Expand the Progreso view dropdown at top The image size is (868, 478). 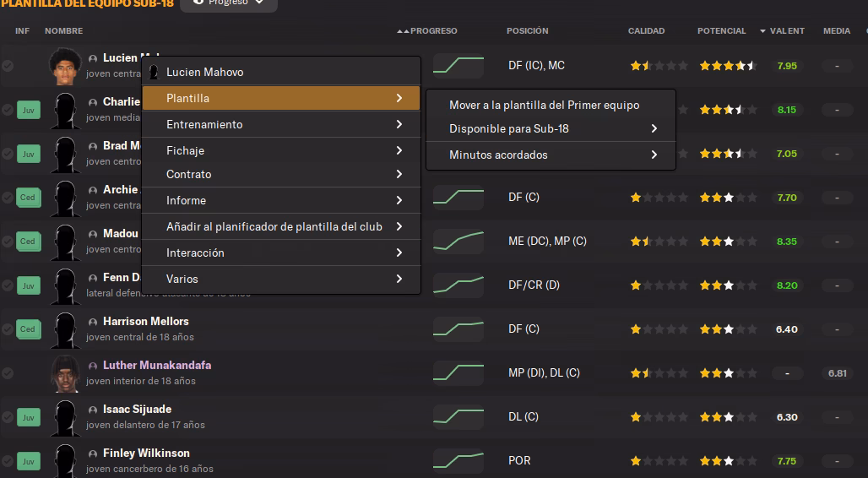[229, 3]
